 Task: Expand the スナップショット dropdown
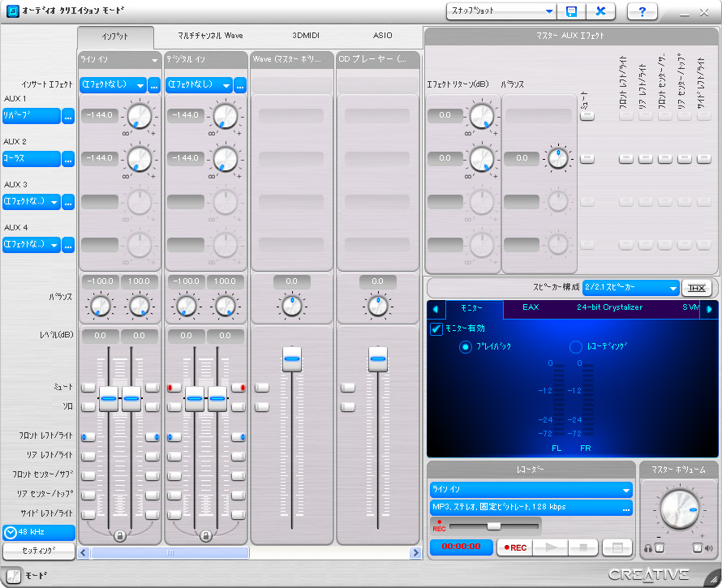pyautogui.click(x=549, y=11)
